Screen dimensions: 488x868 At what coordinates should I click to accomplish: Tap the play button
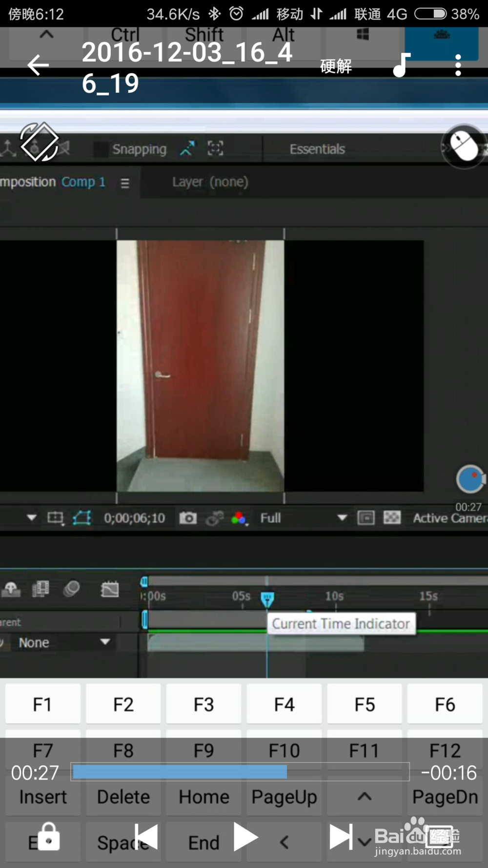coord(245,837)
